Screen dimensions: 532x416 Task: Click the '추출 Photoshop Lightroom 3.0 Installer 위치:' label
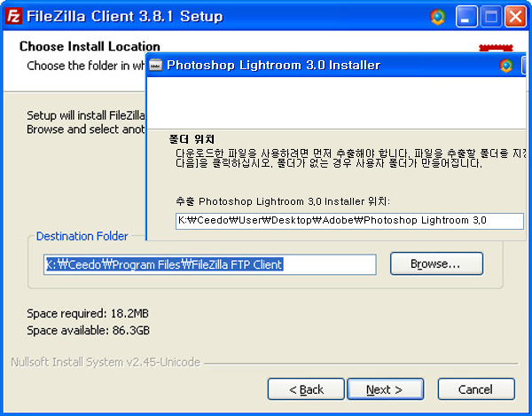(283, 201)
